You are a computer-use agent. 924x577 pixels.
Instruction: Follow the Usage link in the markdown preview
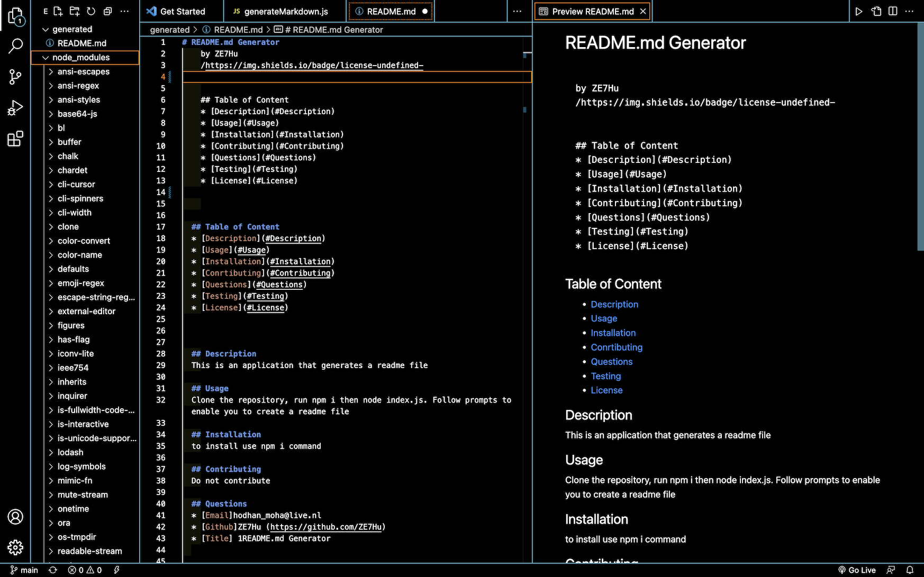(604, 318)
